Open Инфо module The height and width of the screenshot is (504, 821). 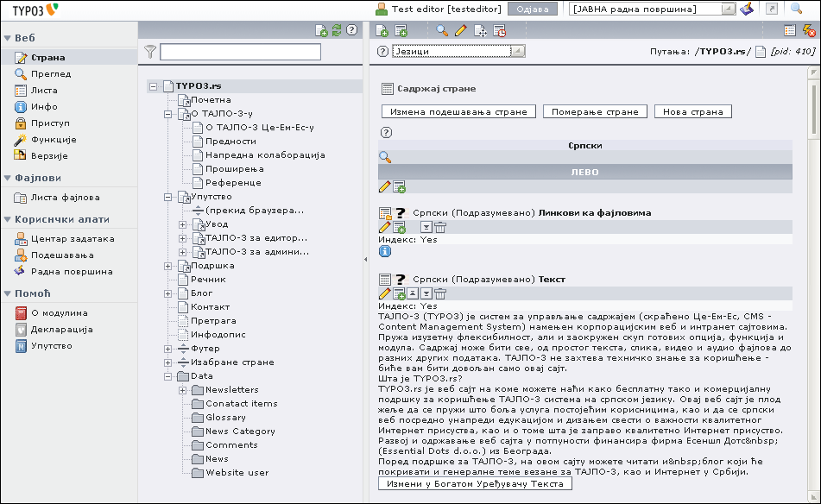tap(44, 106)
